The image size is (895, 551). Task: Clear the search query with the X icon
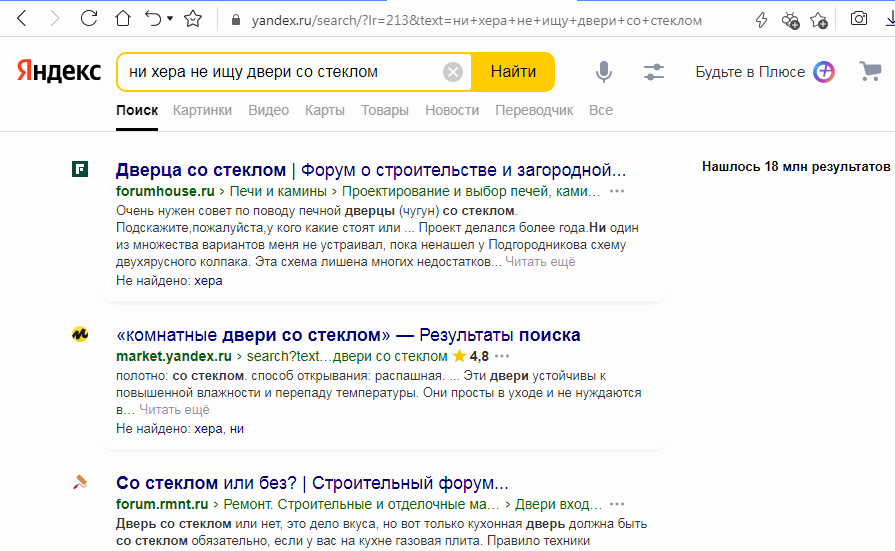453,72
